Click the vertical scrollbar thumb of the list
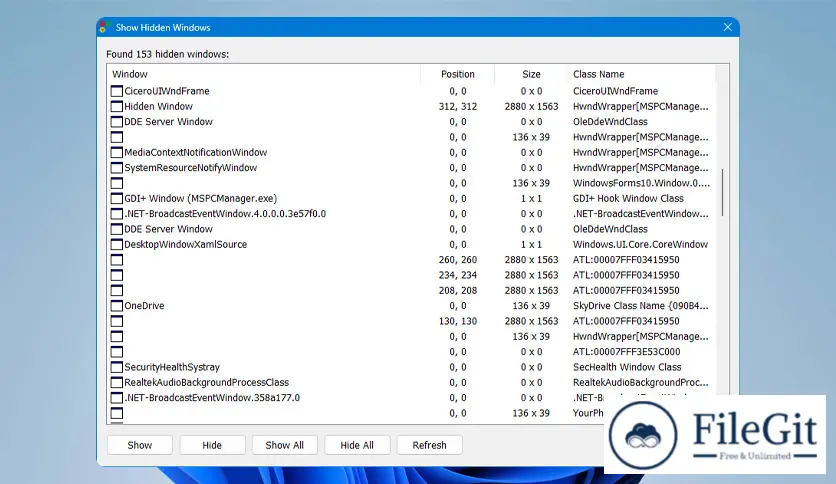The height and width of the screenshot is (484, 836). click(x=722, y=192)
